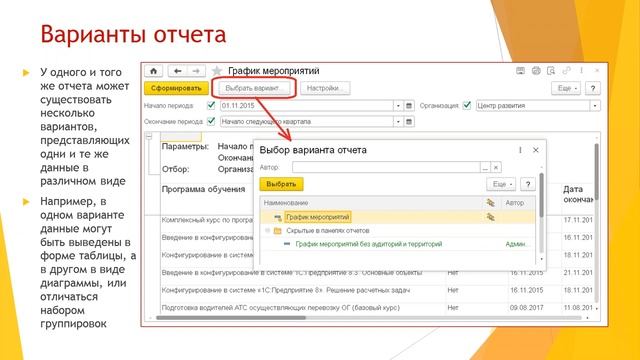
Task: Click users icon in График мероприятий row
Action: click(x=490, y=217)
